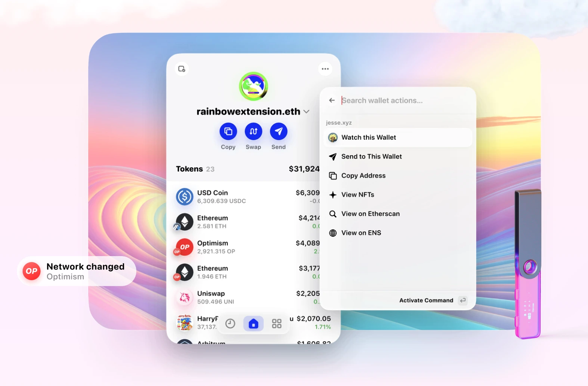The width and height of the screenshot is (588, 386).
Task: Click the Etherscan magnifier icon
Action: 332,214
